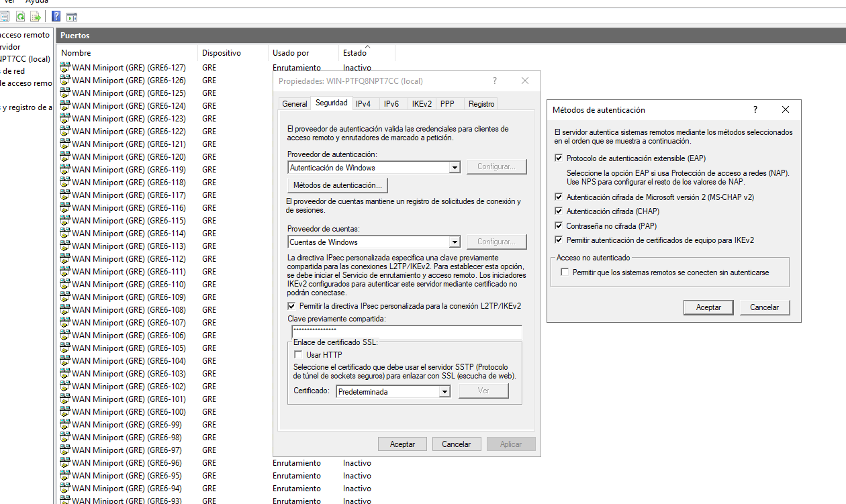
Task: Toggle certificados de equipo para IKEv2 checkbox
Action: (559, 240)
